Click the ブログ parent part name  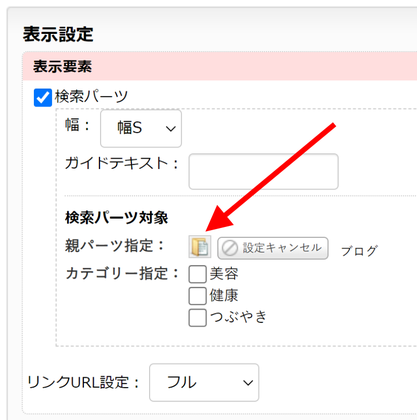pos(359,251)
